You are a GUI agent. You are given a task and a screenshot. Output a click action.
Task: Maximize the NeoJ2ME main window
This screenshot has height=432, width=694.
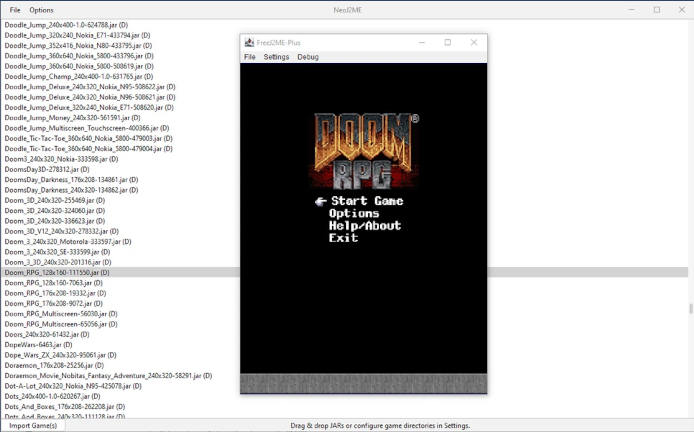pyautogui.click(x=657, y=10)
